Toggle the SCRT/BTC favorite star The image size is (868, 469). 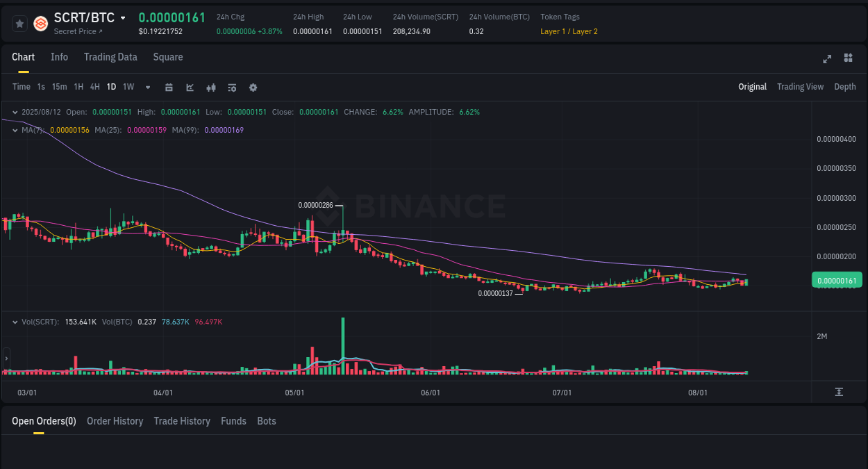click(19, 23)
